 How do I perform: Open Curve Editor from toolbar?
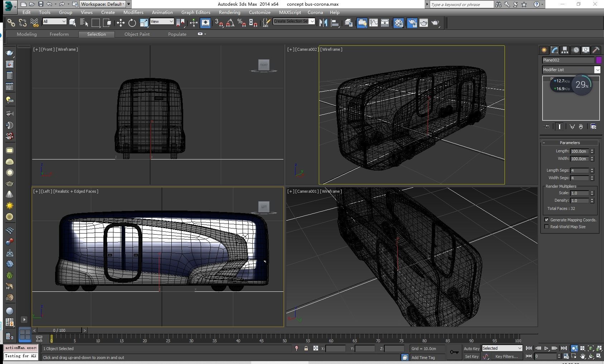click(373, 23)
